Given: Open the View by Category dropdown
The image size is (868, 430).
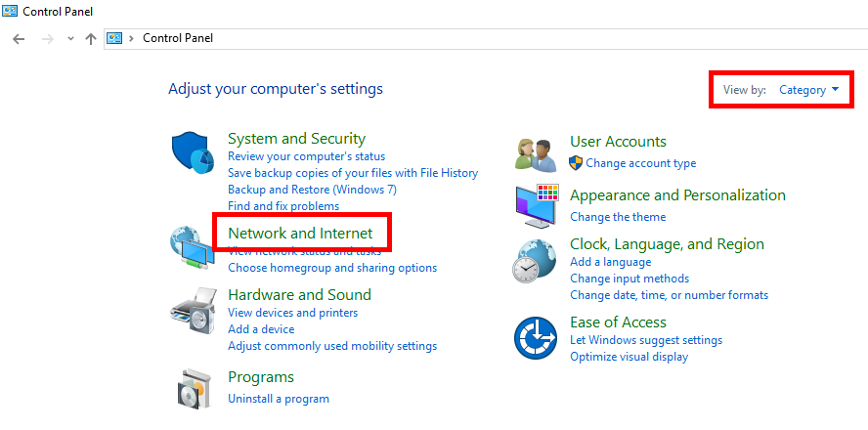Looking at the screenshot, I should (808, 90).
